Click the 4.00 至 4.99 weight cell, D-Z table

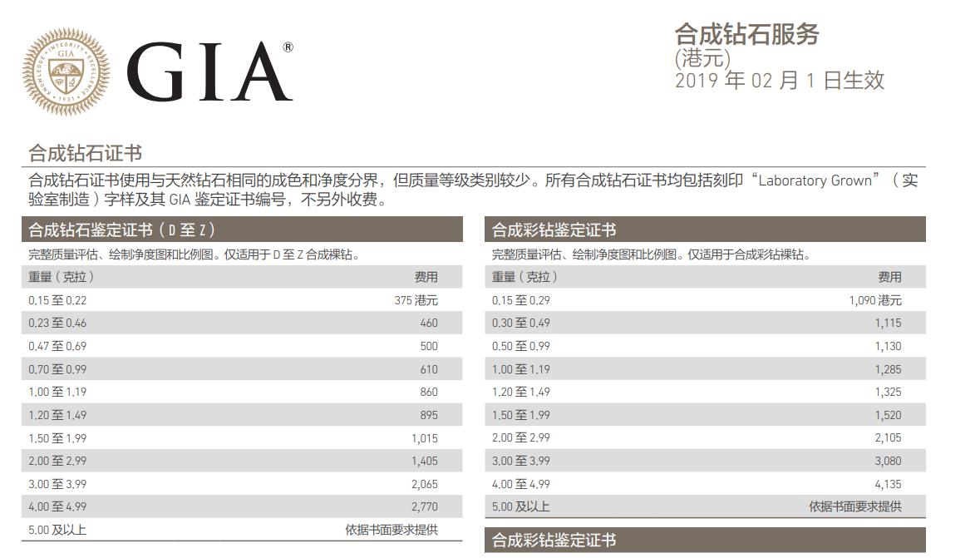tap(57, 506)
